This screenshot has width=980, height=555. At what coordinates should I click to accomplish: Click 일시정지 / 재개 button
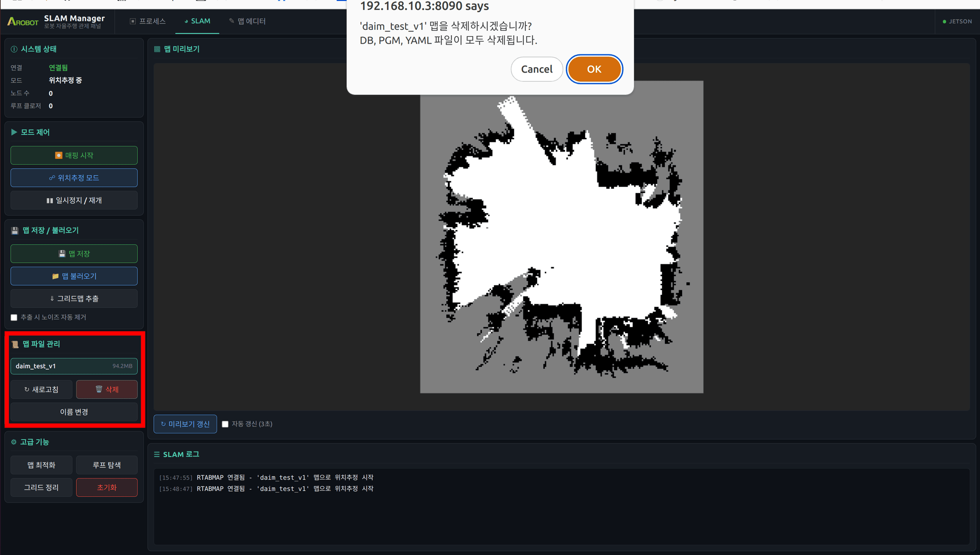point(74,201)
